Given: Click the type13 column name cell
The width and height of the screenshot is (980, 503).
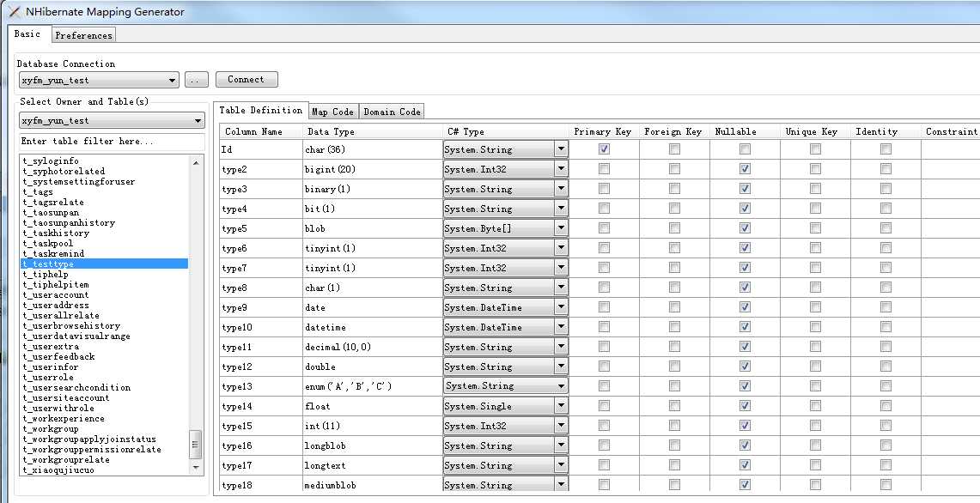Looking at the screenshot, I should coord(260,387).
